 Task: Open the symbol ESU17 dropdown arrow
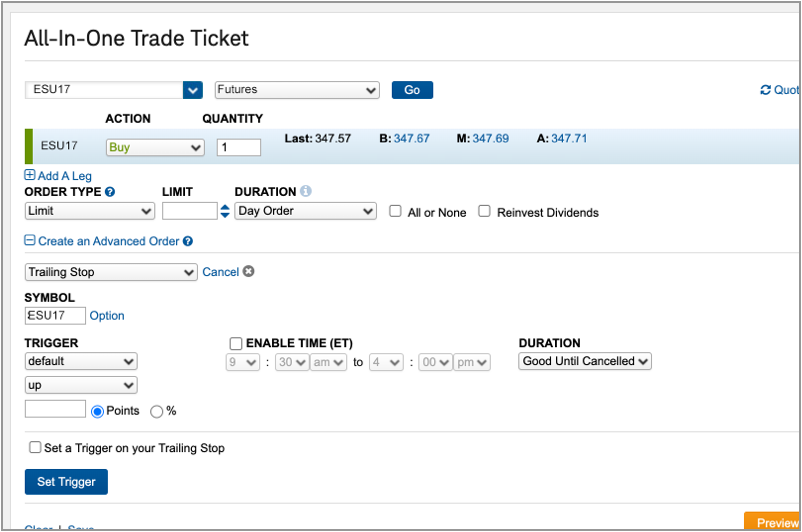(x=193, y=90)
